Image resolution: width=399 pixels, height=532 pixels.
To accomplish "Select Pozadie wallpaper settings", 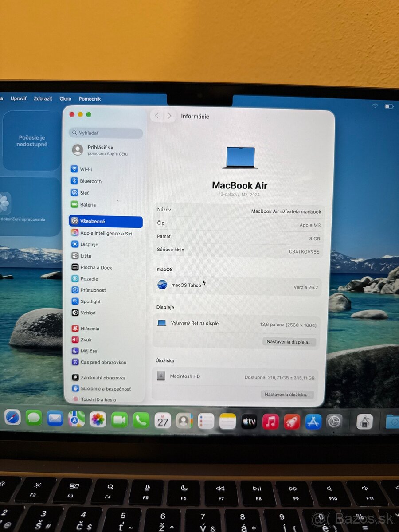I will pos(90,278).
